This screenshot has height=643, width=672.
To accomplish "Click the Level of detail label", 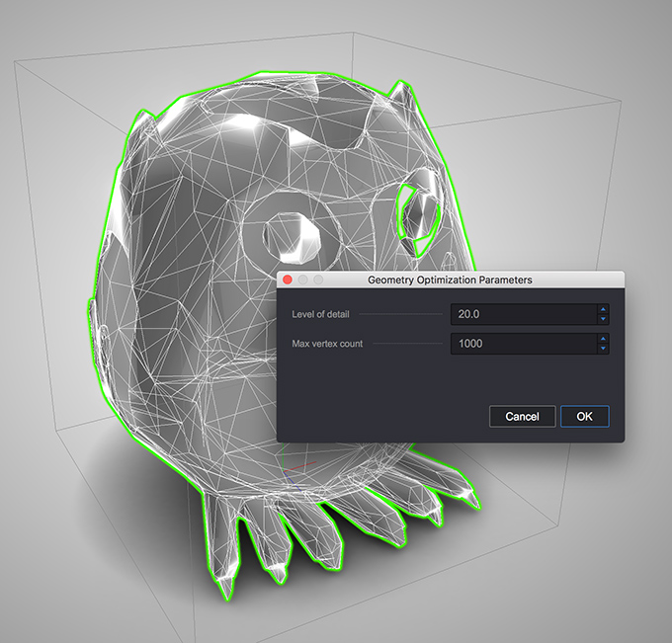I will point(320,314).
